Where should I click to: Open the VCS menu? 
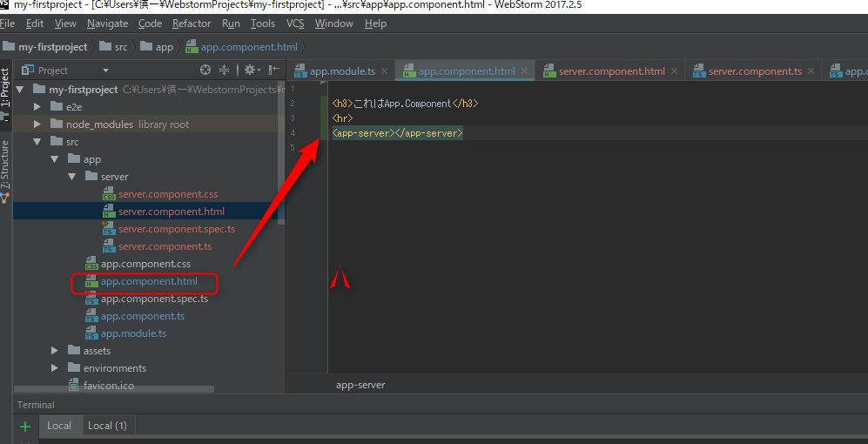pos(295,24)
